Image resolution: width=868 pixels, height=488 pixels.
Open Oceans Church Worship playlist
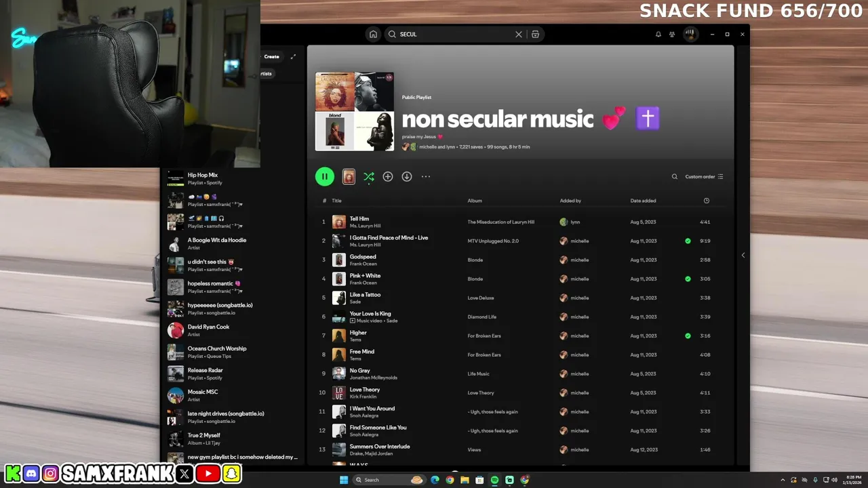coord(233,352)
